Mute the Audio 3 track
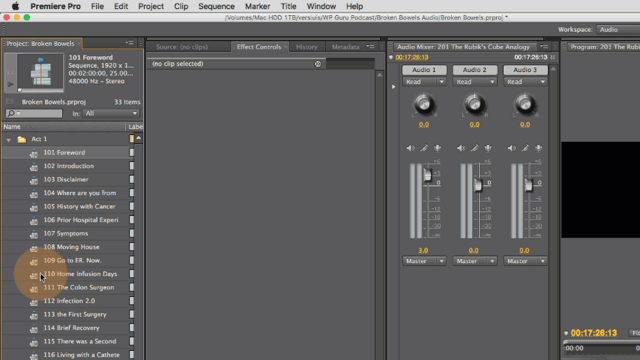Screen dimensions: 640x360 point(511,148)
